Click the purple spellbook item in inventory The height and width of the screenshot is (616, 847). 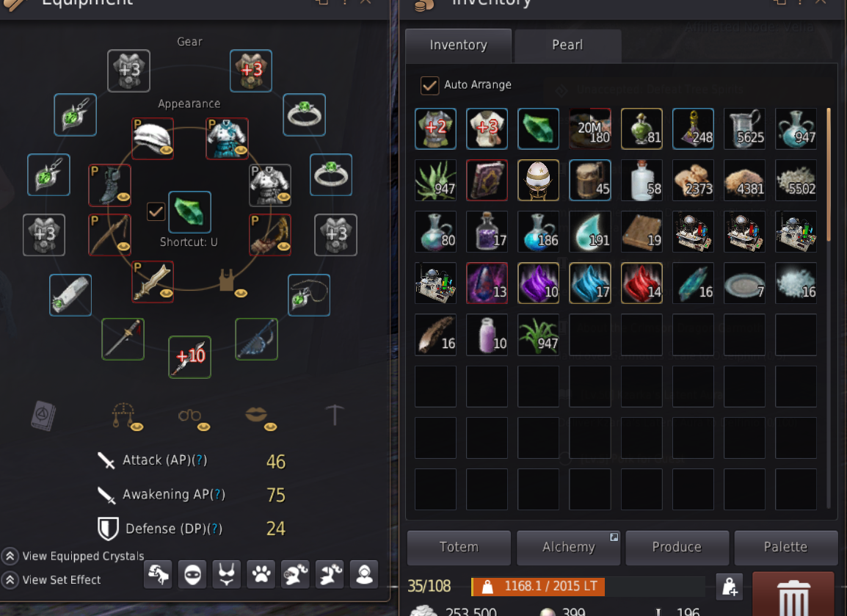tap(487, 180)
